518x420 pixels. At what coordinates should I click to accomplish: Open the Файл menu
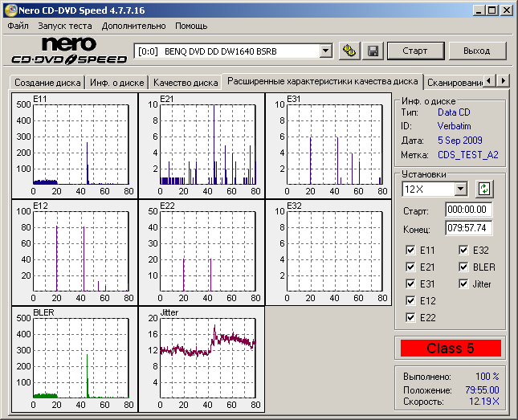pyautogui.click(x=18, y=26)
